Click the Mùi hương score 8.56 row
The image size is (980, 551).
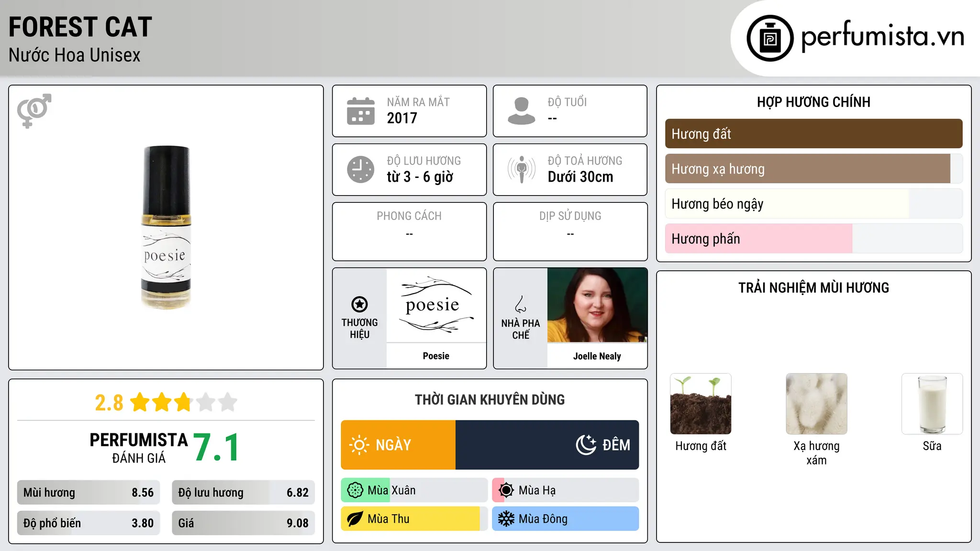coord(89,493)
